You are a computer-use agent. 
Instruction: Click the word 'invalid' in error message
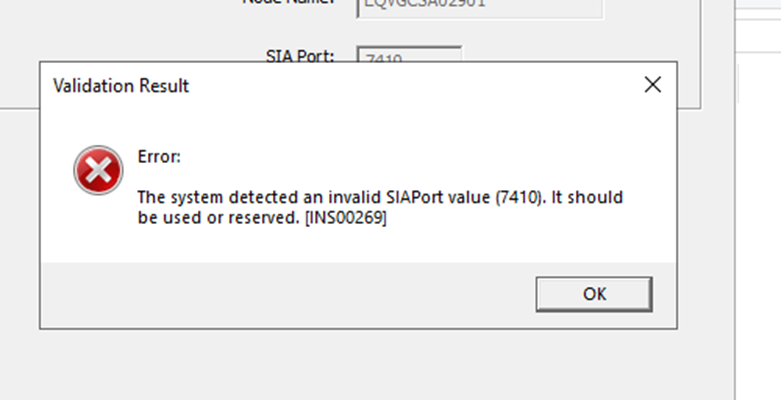[355, 197]
